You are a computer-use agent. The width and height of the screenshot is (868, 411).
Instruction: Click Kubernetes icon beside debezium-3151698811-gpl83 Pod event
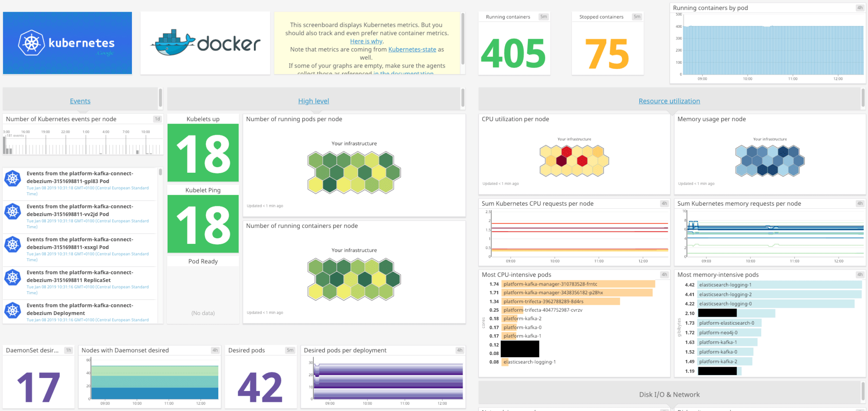coord(13,178)
